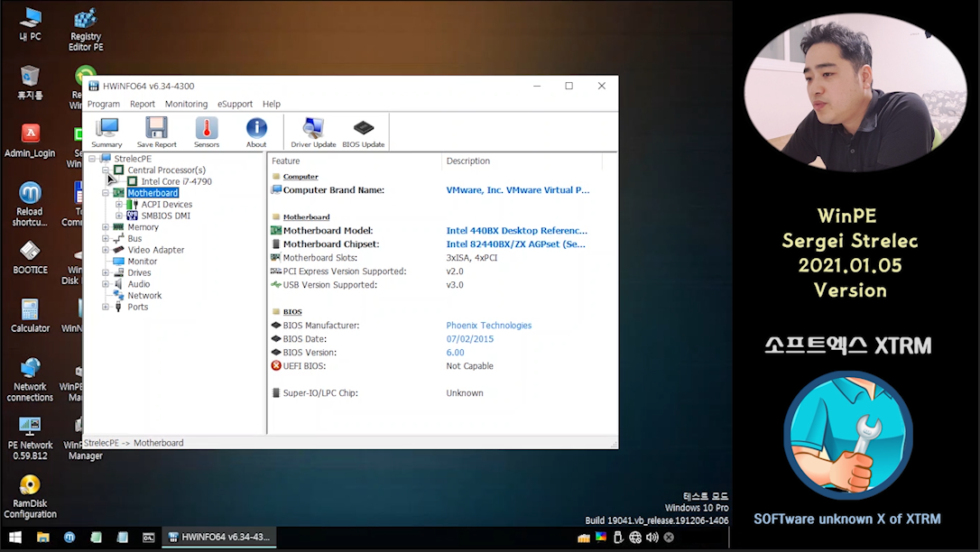
Task: Open RamDisk Configuration desktop icon
Action: [30, 496]
